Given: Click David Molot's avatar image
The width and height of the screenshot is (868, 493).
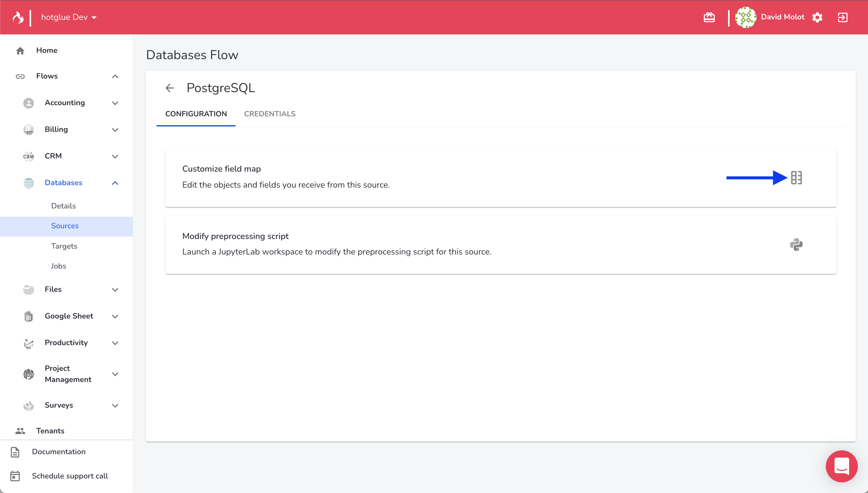Looking at the screenshot, I should point(745,17).
